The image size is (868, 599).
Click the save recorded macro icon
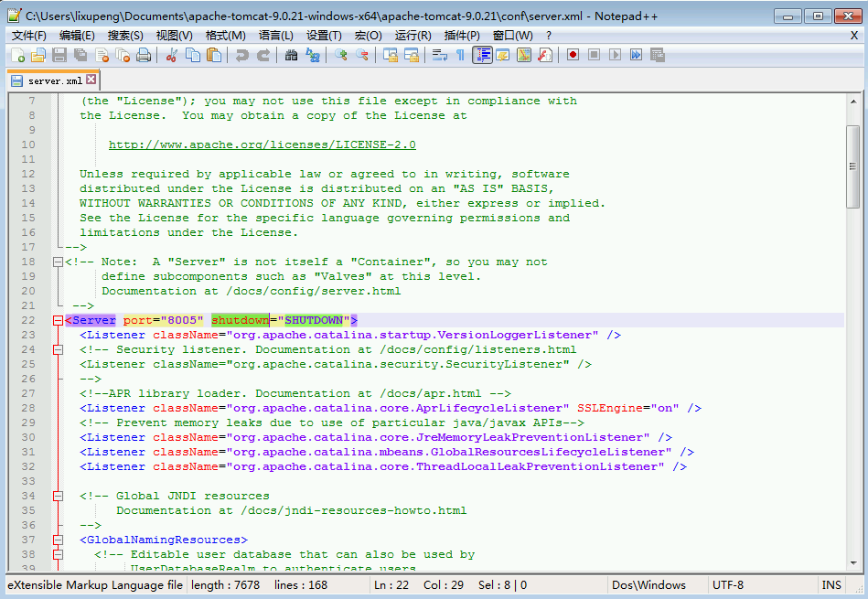657,55
